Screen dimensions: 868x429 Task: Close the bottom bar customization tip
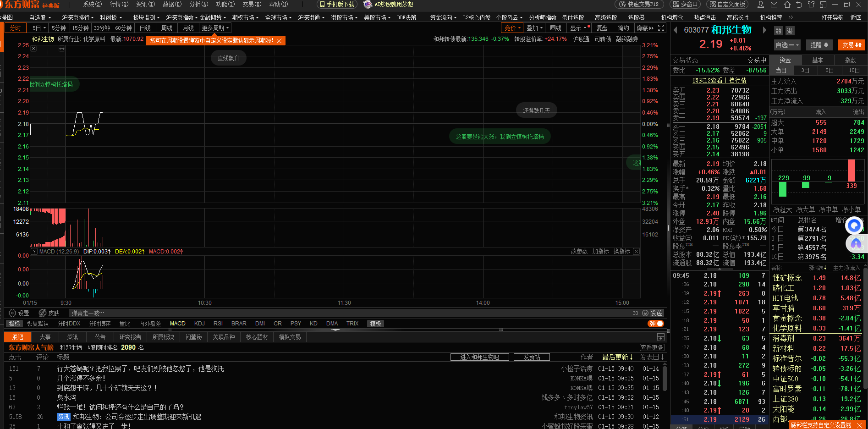pyautogui.click(x=859, y=425)
